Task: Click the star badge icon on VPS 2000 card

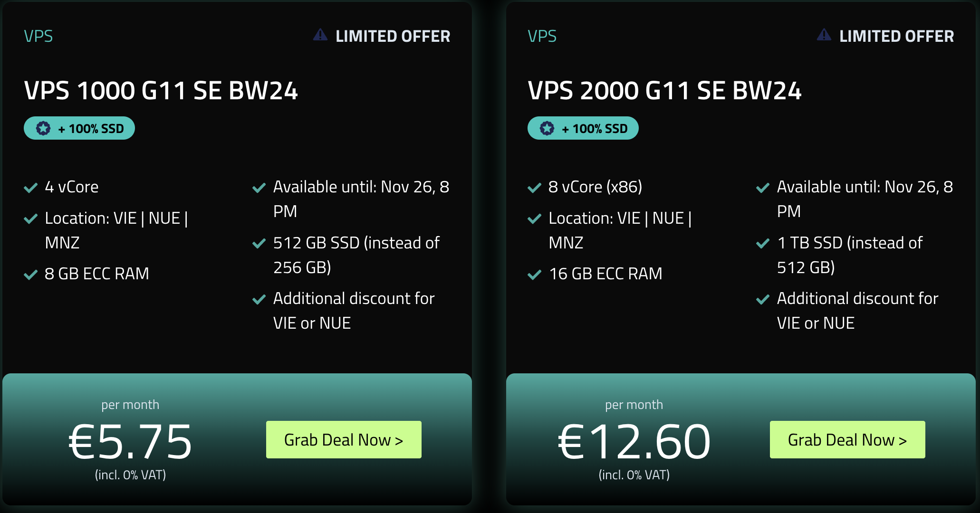Action: click(547, 128)
